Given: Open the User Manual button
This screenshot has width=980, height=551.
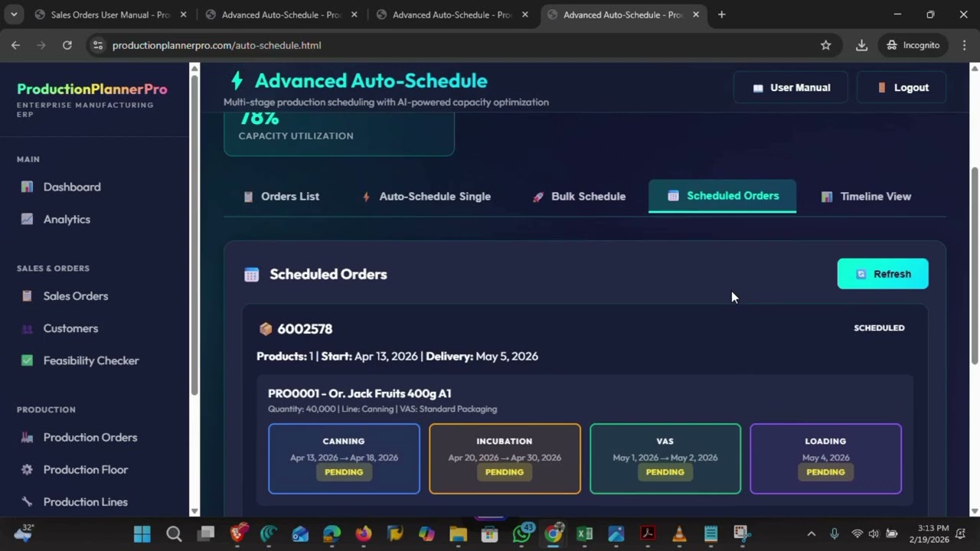Looking at the screenshot, I should point(791,87).
